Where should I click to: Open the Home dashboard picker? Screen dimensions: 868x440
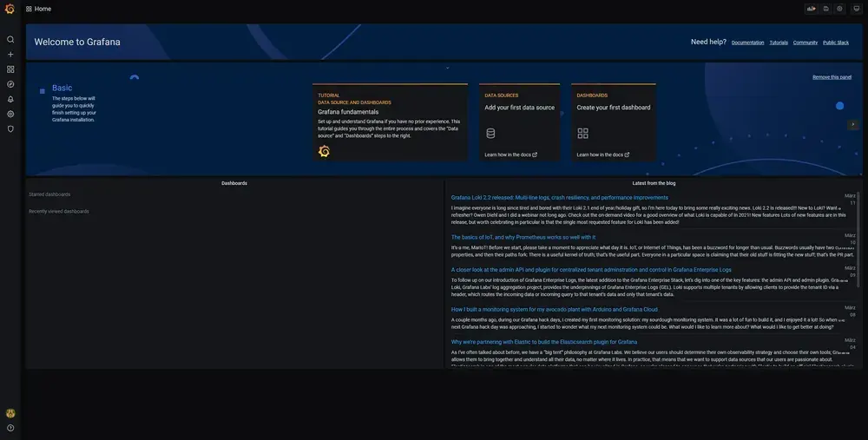(x=39, y=9)
